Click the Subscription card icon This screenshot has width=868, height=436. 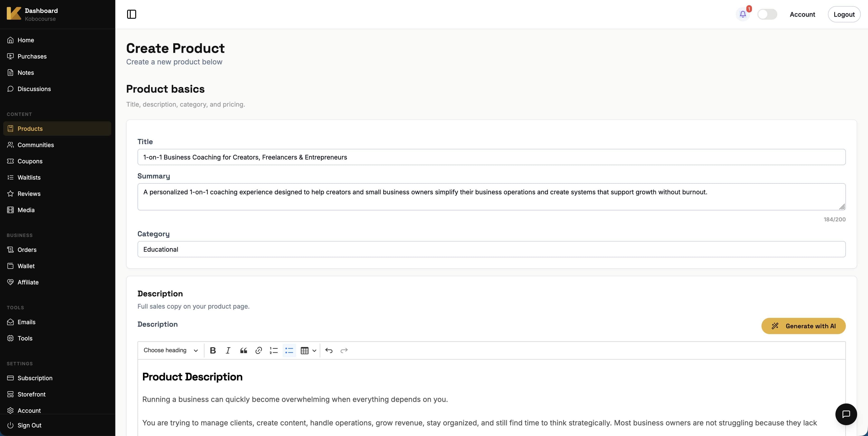tap(10, 378)
